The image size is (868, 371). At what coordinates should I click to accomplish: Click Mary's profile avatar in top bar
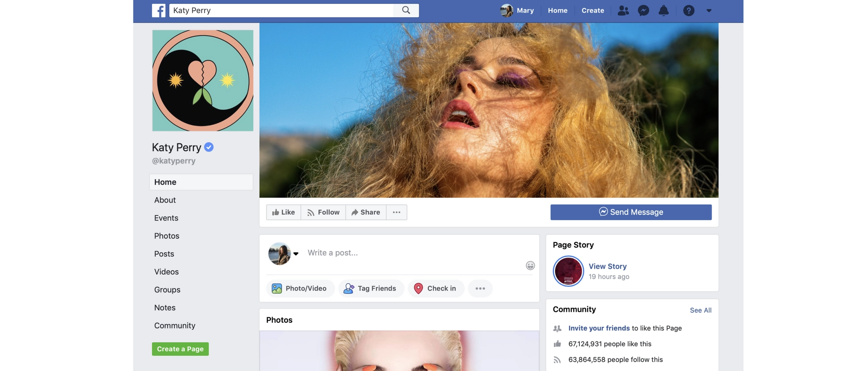(506, 10)
